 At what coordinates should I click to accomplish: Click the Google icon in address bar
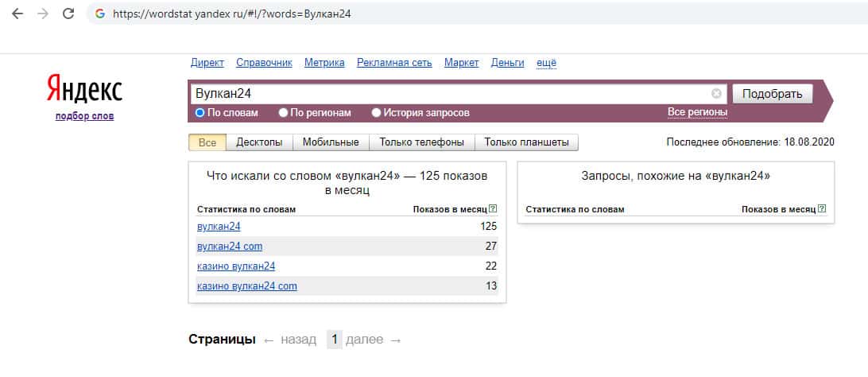tap(99, 14)
